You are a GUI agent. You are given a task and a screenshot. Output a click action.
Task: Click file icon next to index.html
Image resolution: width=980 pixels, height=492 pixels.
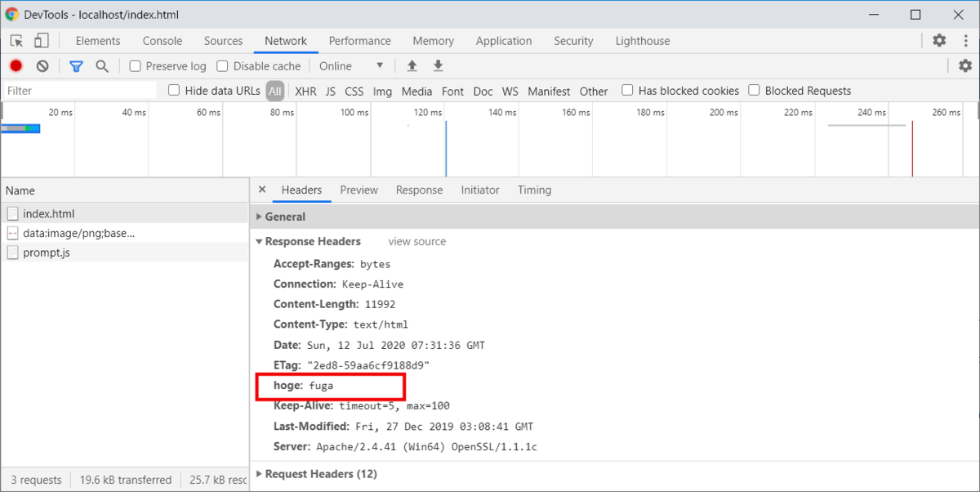point(12,214)
